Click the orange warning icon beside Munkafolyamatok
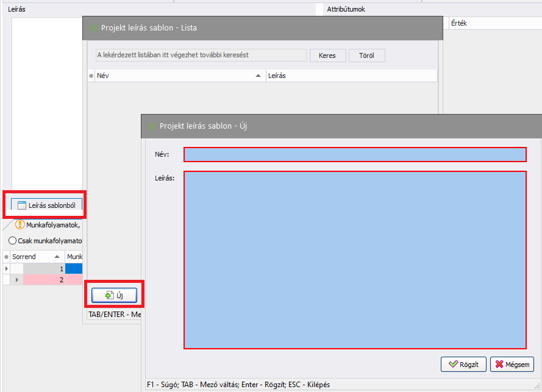Image resolution: width=542 pixels, height=392 pixels. pyautogui.click(x=20, y=224)
